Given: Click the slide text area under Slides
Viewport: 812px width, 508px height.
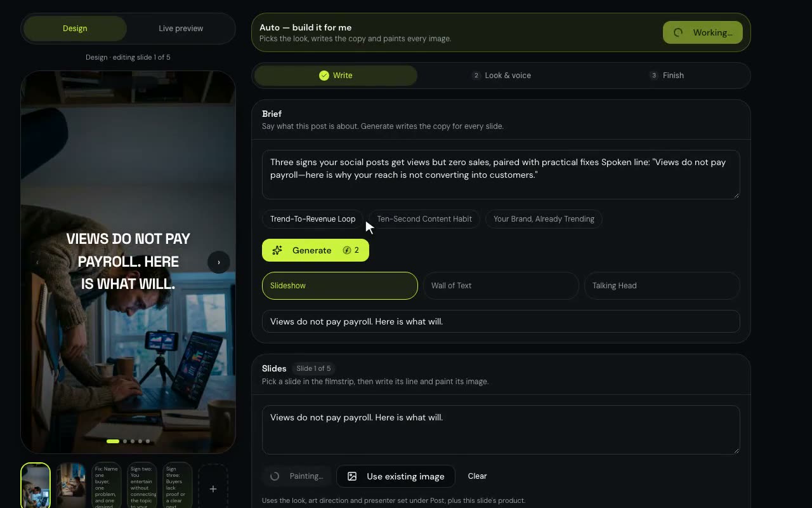Looking at the screenshot, I should pyautogui.click(x=501, y=430).
